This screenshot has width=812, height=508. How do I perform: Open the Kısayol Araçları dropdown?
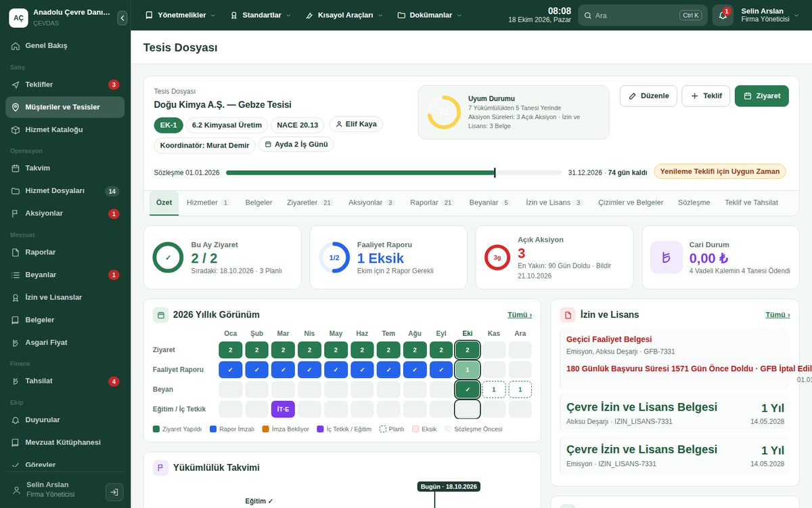(344, 15)
